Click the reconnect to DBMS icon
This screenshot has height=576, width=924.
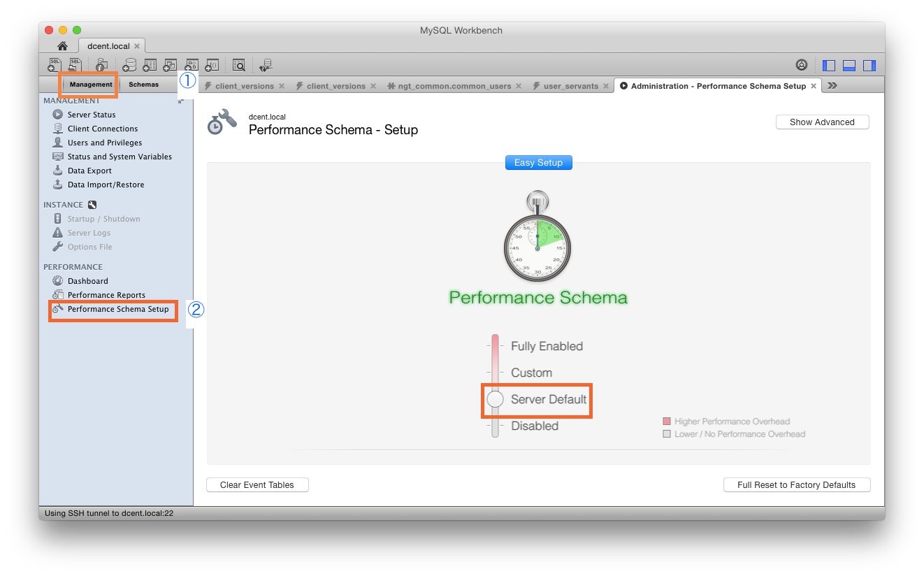pyautogui.click(x=266, y=65)
